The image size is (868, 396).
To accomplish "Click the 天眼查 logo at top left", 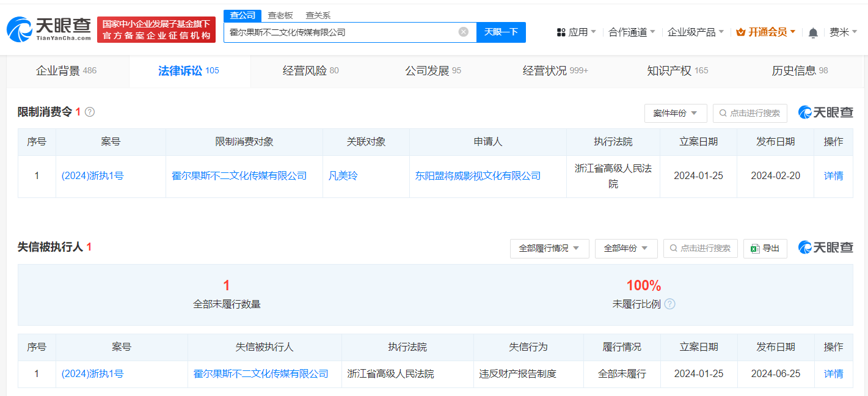I will 49,29.
